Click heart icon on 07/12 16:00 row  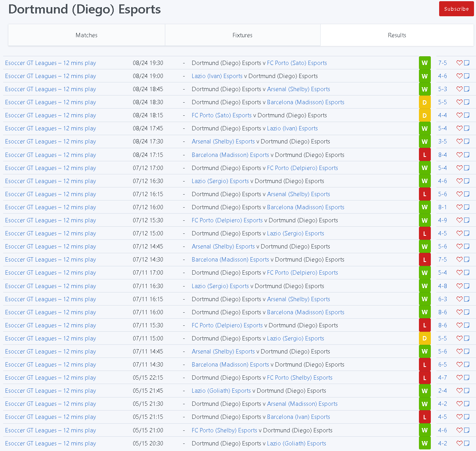(459, 207)
